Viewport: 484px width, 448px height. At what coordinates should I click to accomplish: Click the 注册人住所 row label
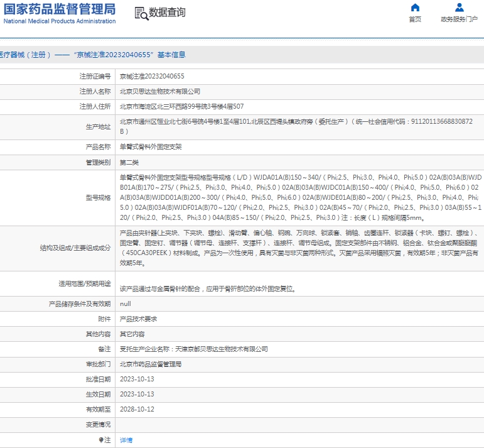(95, 107)
